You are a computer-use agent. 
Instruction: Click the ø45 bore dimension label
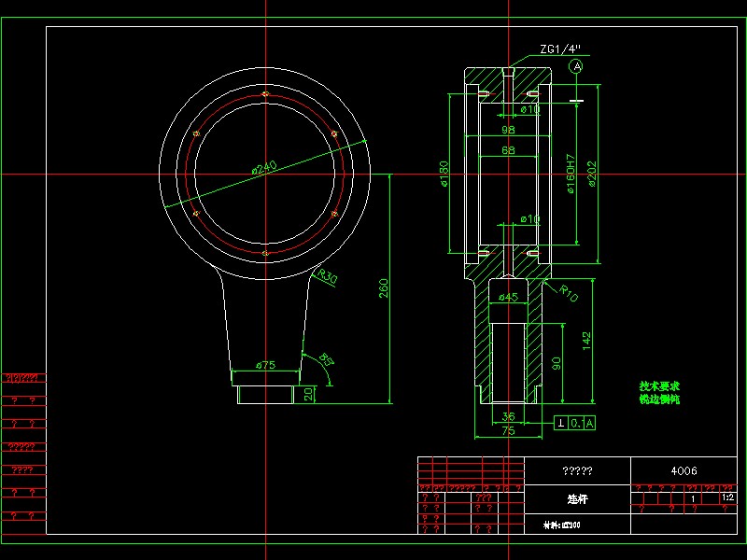click(508, 297)
